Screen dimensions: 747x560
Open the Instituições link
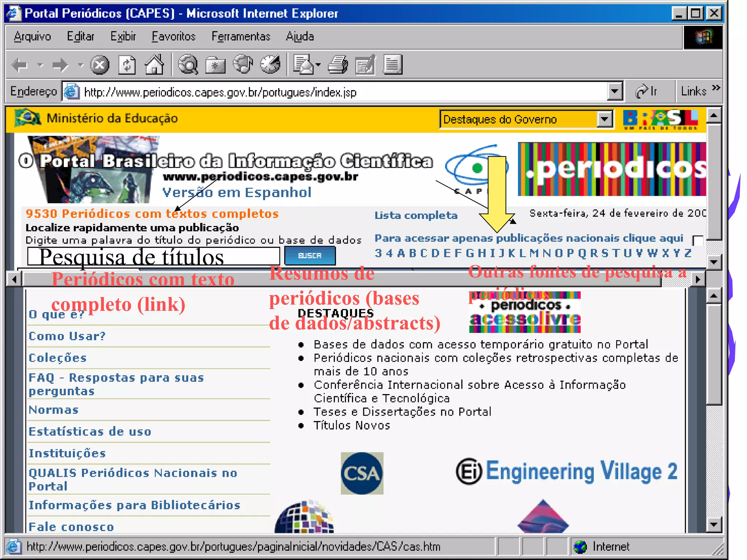coord(67,453)
